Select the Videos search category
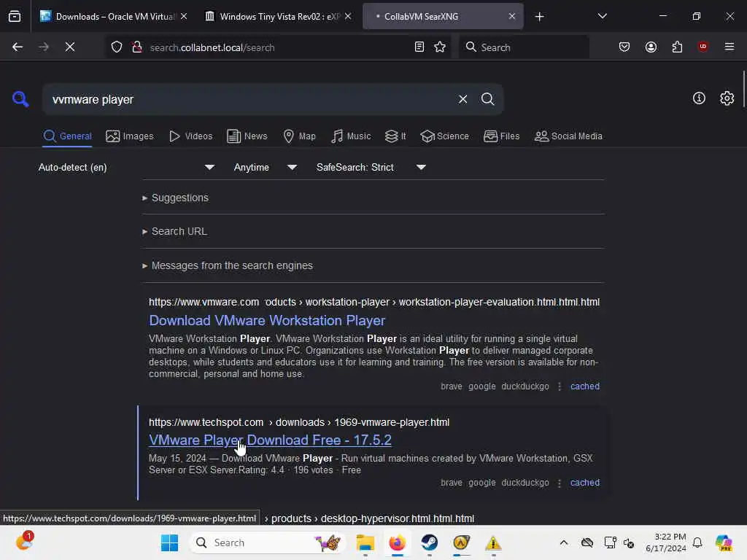This screenshot has height=560, width=747. click(x=190, y=136)
